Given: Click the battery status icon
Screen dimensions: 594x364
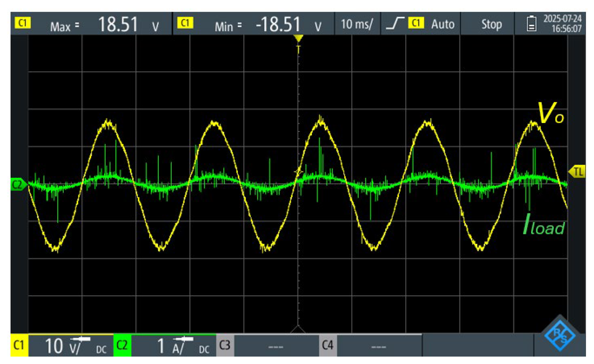Looking at the screenshot, I should tap(531, 24).
